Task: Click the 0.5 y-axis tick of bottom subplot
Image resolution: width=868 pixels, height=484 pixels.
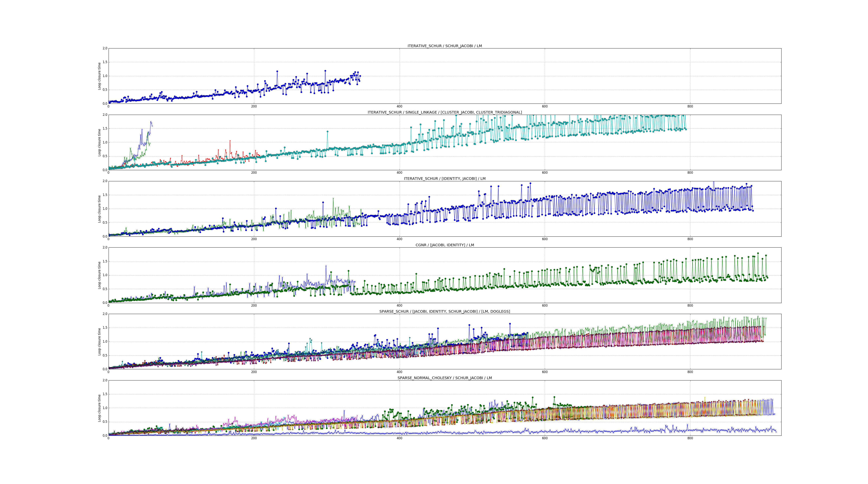Action: click(105, 422)
